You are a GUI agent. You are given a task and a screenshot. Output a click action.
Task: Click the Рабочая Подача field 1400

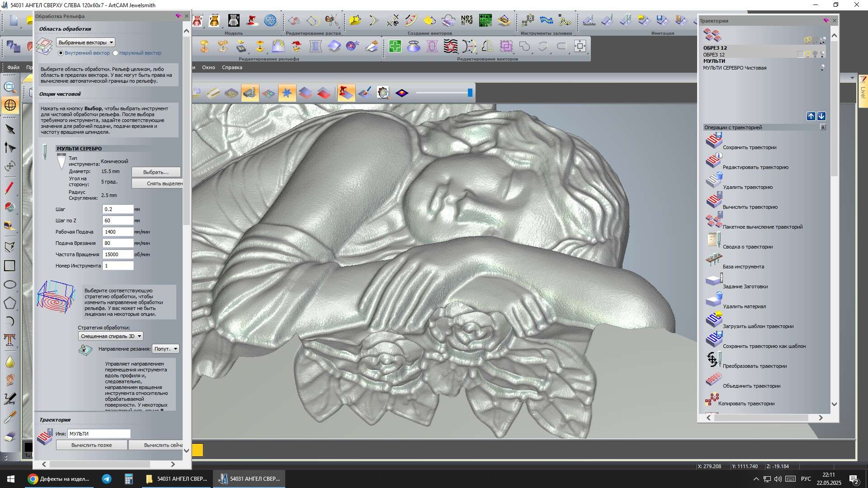click(118, 232)
